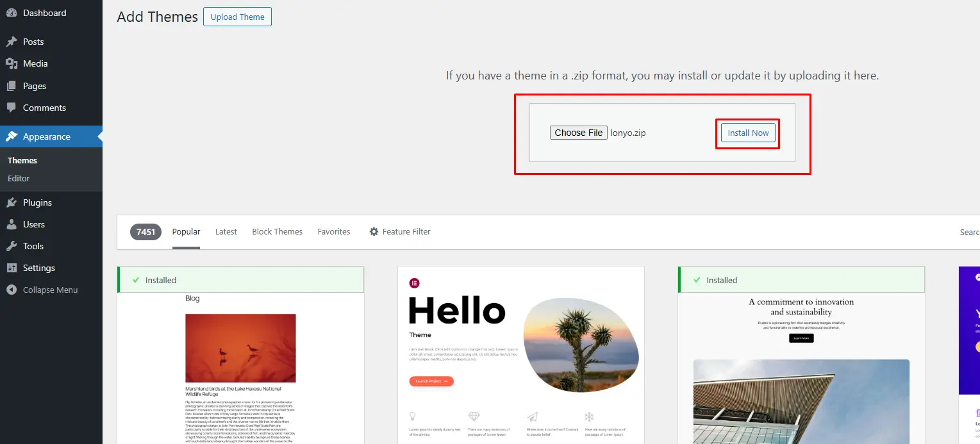Click the Tools wrench icon
The width and height of the screenshot is (980, 444).
click(12, 246)
